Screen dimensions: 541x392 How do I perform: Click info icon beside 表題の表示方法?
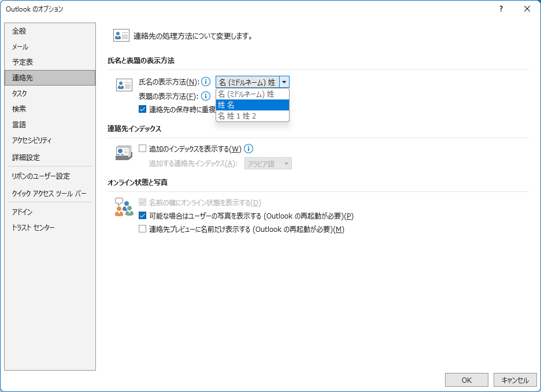(x=206, y=96)
